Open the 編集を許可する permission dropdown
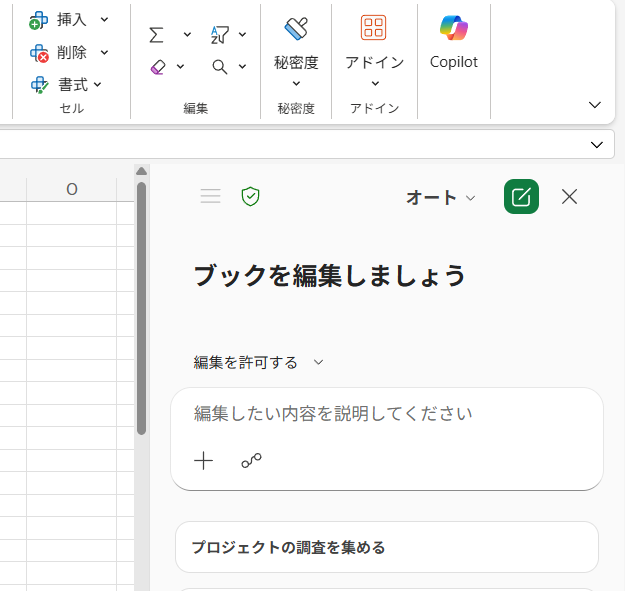 click(259, 362)
